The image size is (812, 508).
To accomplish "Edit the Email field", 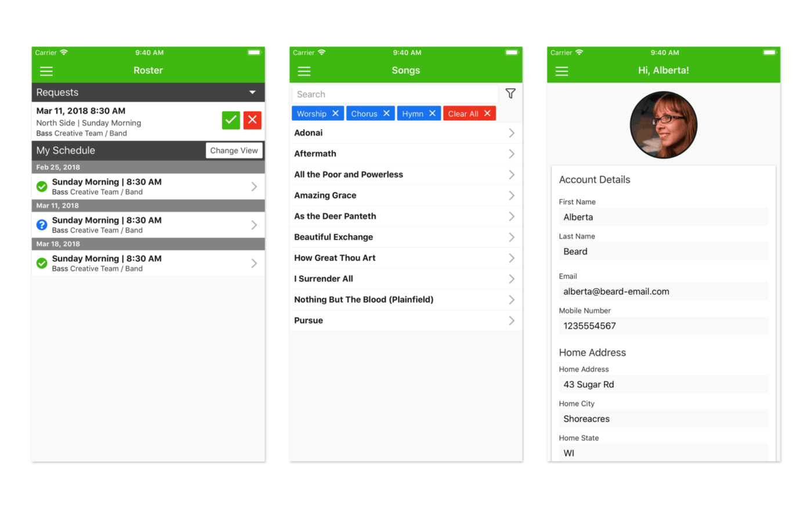I will pyautogui.click(x=664, y=291).
